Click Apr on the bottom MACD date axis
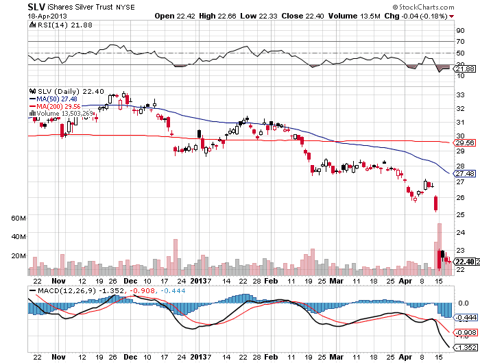Screen dimensions: 480x363 click(x=405, y=357)
